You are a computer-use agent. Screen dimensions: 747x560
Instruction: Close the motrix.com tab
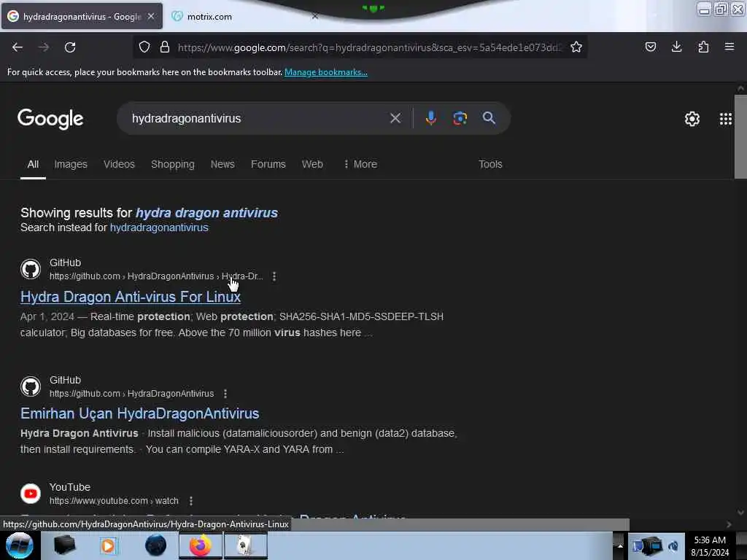click(x=315, y=16)
